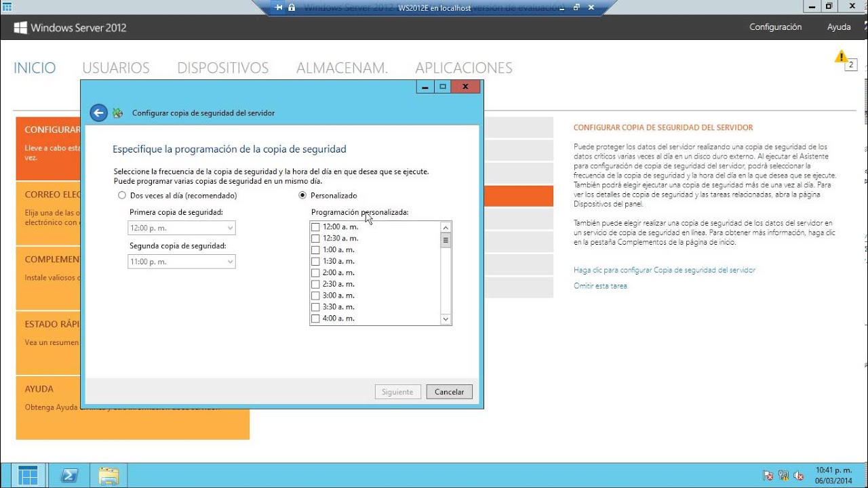Screen dimensions: 868x488
Task: Click the Windows Server 2012 logo
Action: [71, 28]
